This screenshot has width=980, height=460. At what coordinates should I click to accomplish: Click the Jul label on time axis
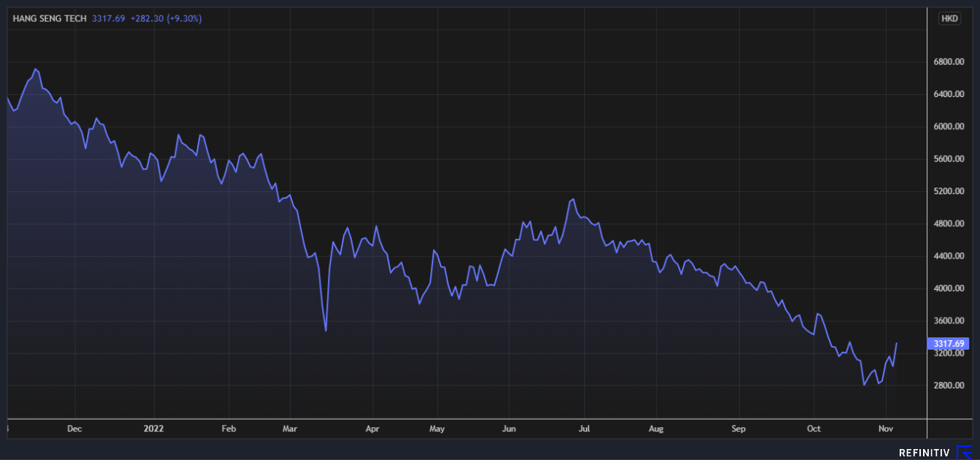pyautogui.click(x=584, y=429)
